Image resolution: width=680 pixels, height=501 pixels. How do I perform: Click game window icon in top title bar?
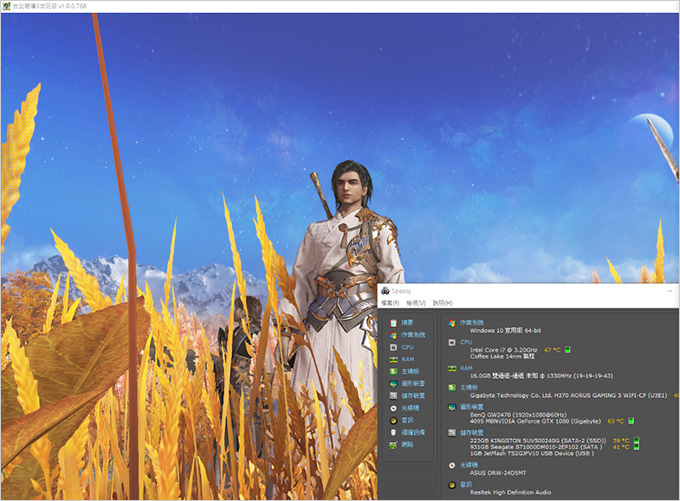[6, 6]
